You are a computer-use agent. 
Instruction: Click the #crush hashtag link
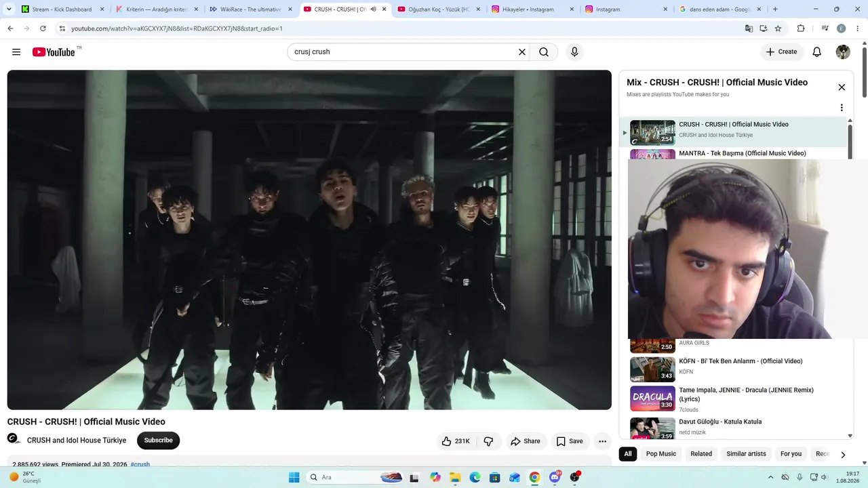[x=140, y=464]
